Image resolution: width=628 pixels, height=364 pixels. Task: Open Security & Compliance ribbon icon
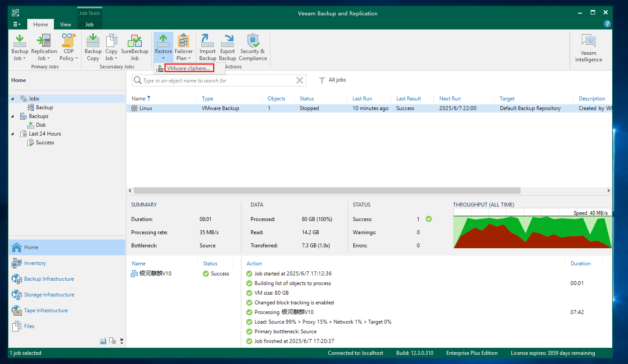pos(253,47)
